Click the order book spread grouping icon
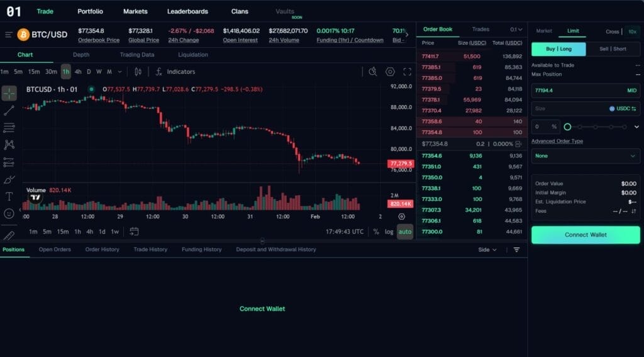The height and width of the screenshot is (357, 644). click(518, 144)
